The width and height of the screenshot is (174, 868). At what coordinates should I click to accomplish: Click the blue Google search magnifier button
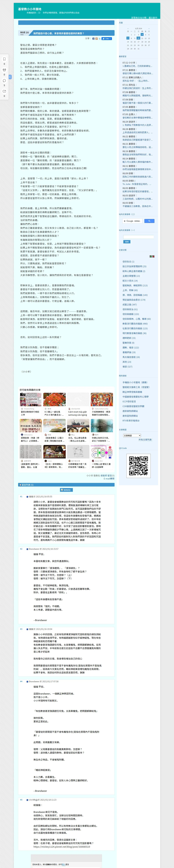pos(149,221)
